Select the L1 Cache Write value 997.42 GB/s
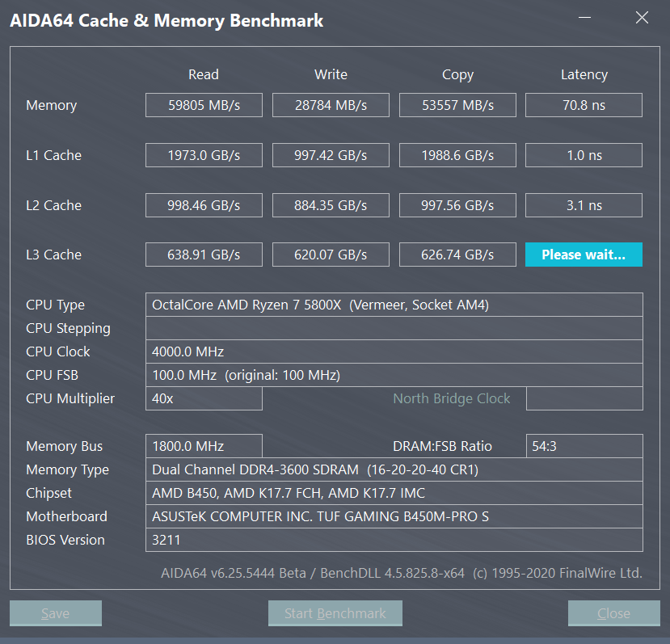Viewport: 670px width, 644px height. coord(331,155)
